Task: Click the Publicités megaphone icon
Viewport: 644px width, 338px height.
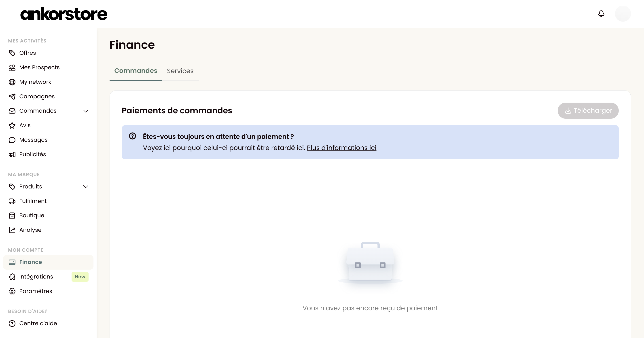Action: 12,154
